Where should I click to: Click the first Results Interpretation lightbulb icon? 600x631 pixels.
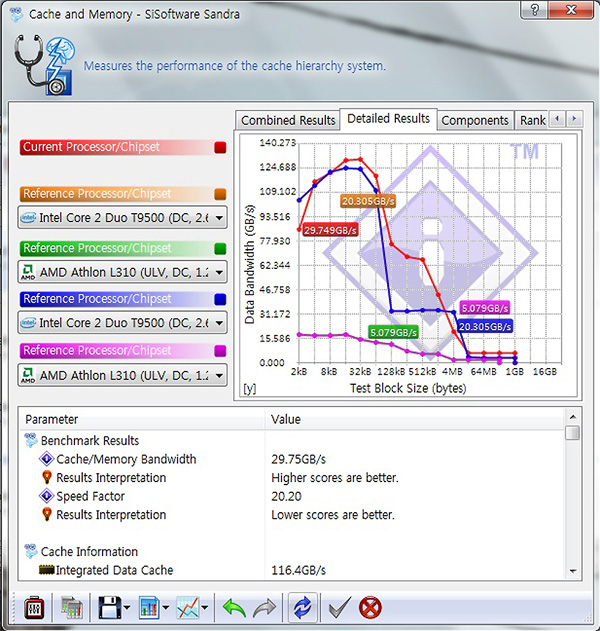(x=47, y=478)
